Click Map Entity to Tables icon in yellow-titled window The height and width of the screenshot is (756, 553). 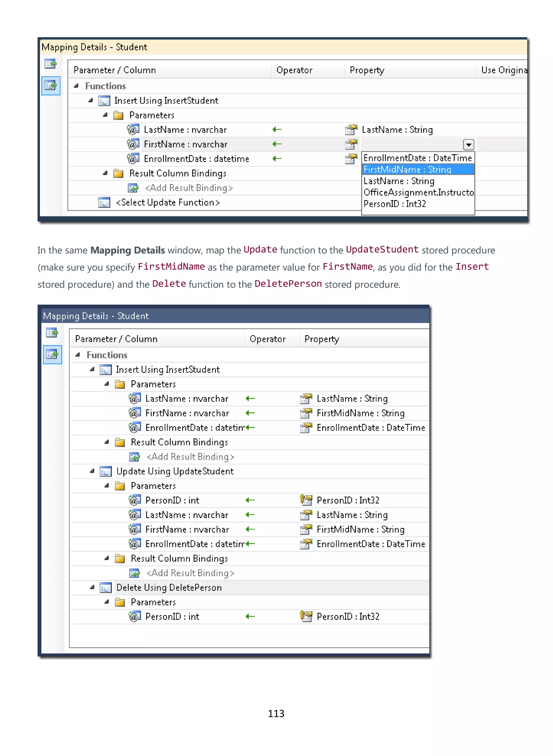(50, 64)
